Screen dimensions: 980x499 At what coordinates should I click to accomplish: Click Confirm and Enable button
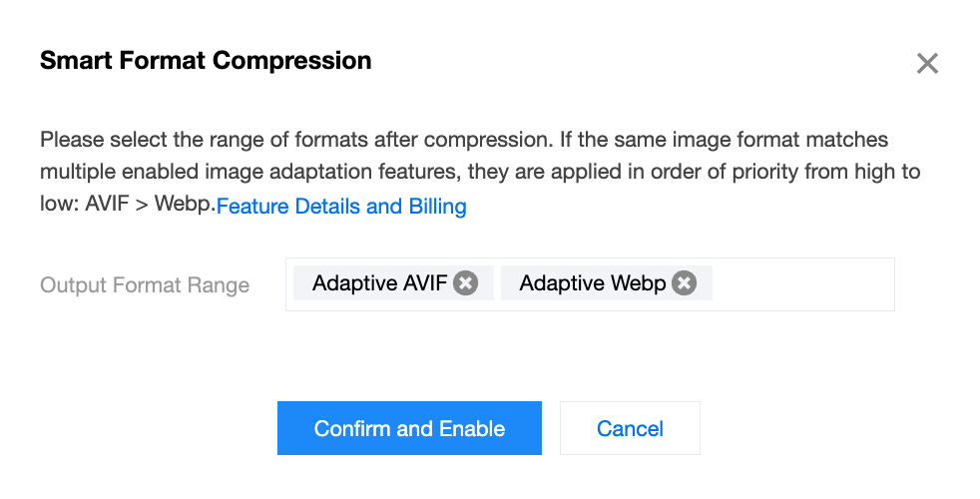click(x=409, y=428)
